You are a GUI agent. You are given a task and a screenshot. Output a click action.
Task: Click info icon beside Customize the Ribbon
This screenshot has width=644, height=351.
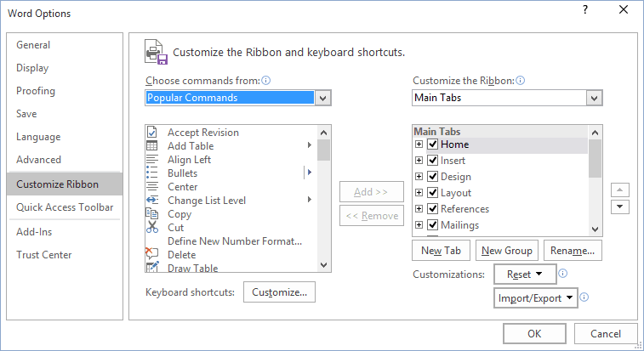coord(521,81)
